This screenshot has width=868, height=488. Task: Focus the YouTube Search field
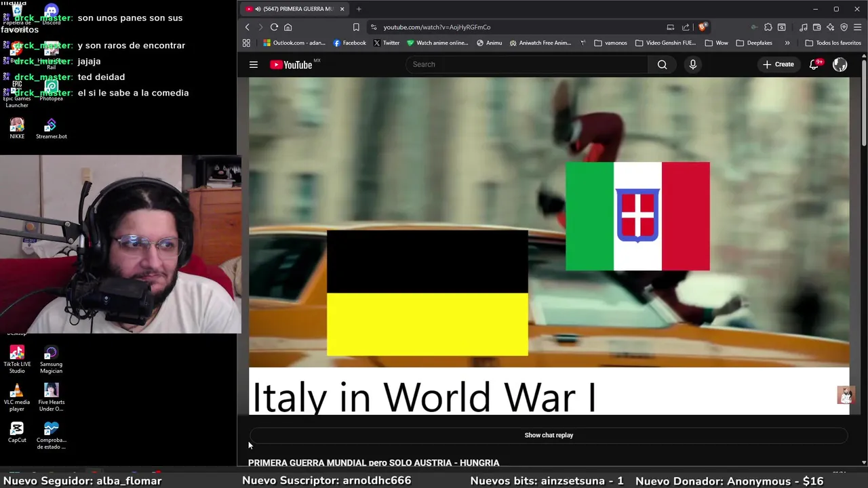coord(526,64)
